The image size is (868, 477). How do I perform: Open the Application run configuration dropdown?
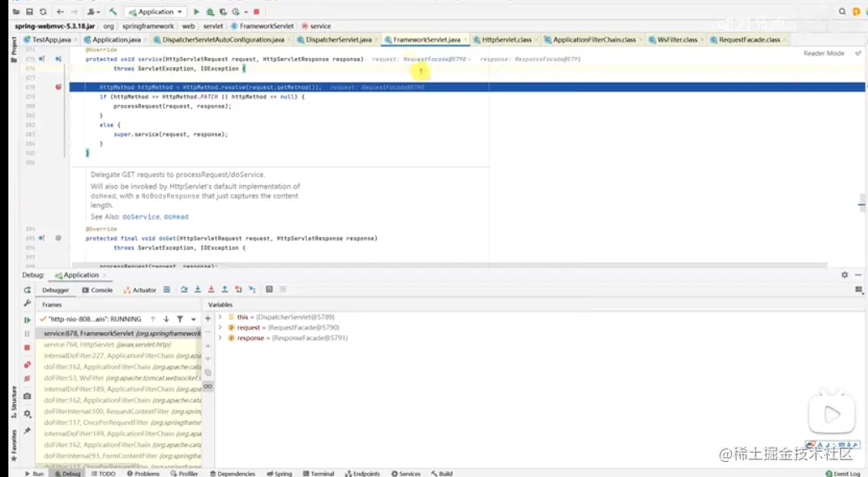(155, 12)
